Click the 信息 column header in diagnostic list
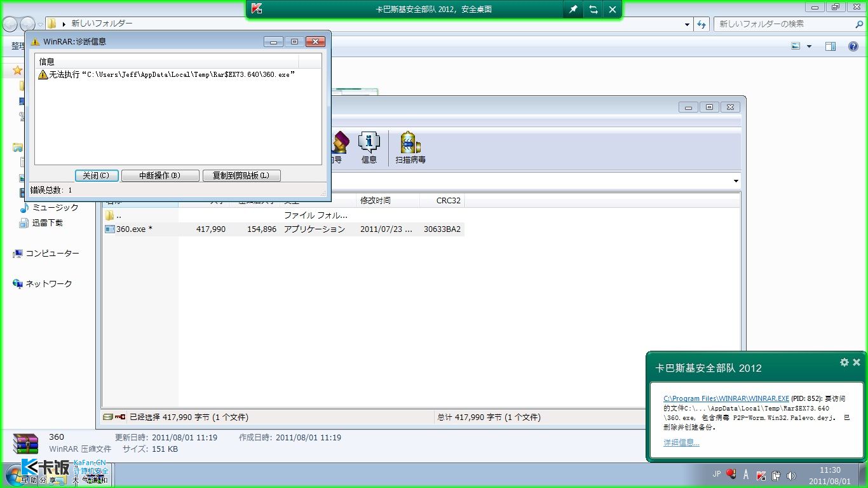The width and height of the screenshot is (868, 488). click(x=166, y=62)
